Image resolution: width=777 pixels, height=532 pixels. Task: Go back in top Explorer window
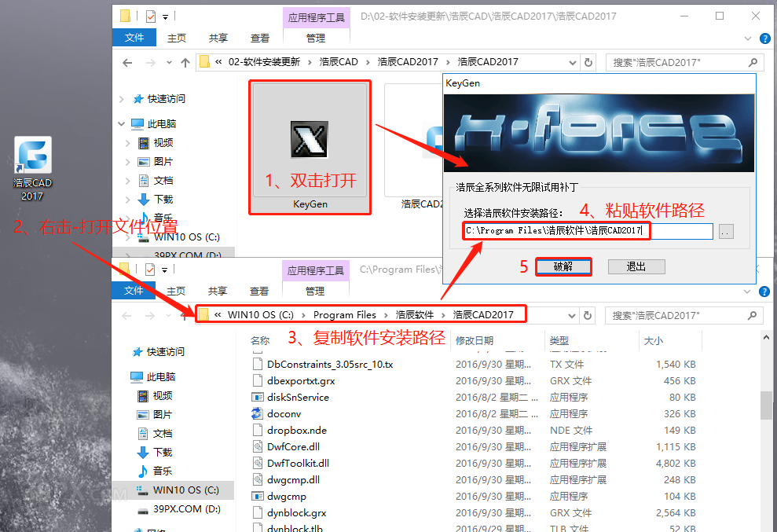(x=127, y=62)
